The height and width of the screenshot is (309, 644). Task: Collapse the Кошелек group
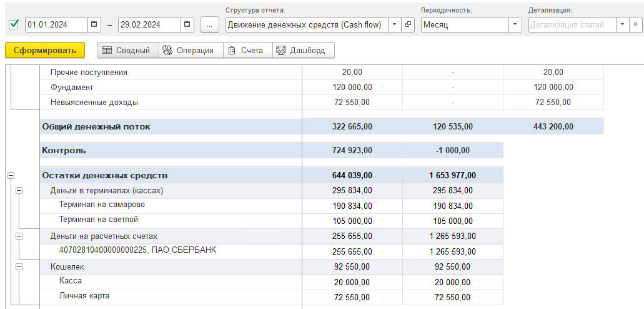(19, 267)
